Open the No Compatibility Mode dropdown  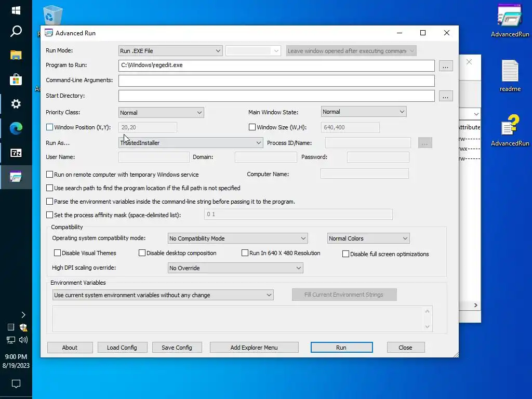click(237, 238)
